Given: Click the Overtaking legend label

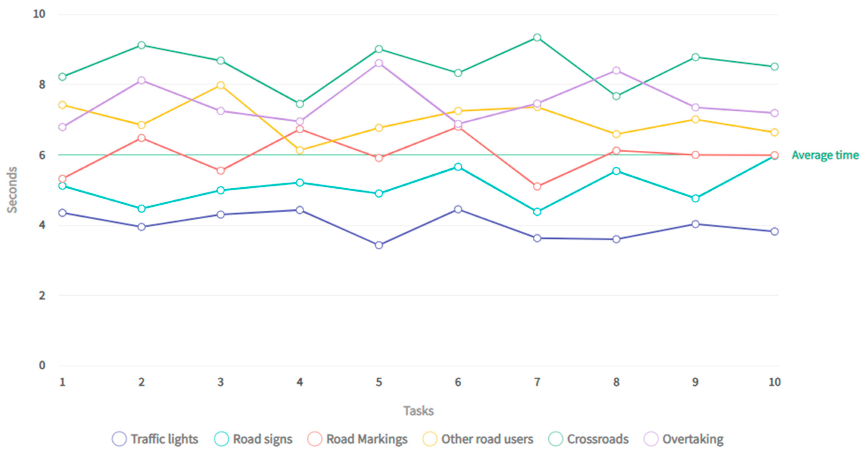Looking at the screenshot, I should coord(693,439).
